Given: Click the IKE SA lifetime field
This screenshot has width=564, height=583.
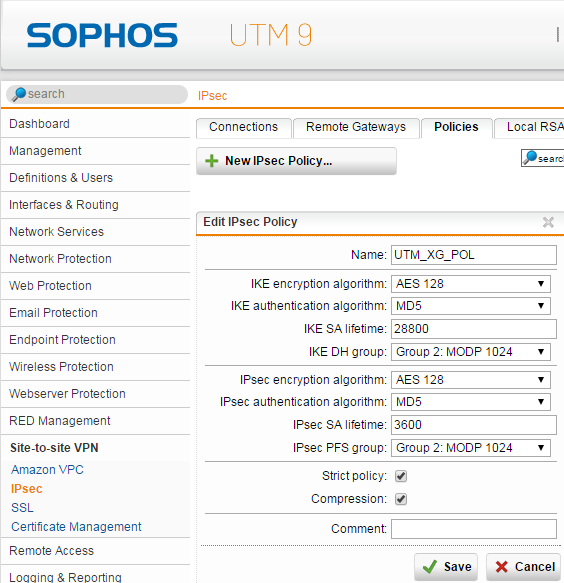Looking at the screenshot, I should (474, 329).
